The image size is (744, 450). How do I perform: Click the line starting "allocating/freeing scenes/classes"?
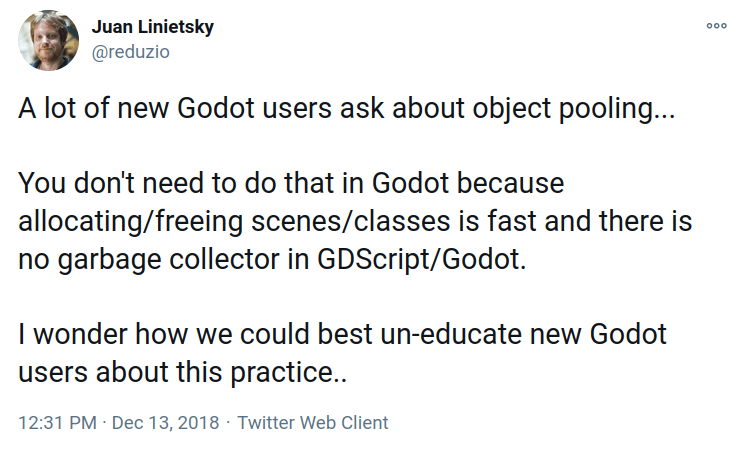click(355, 222)
